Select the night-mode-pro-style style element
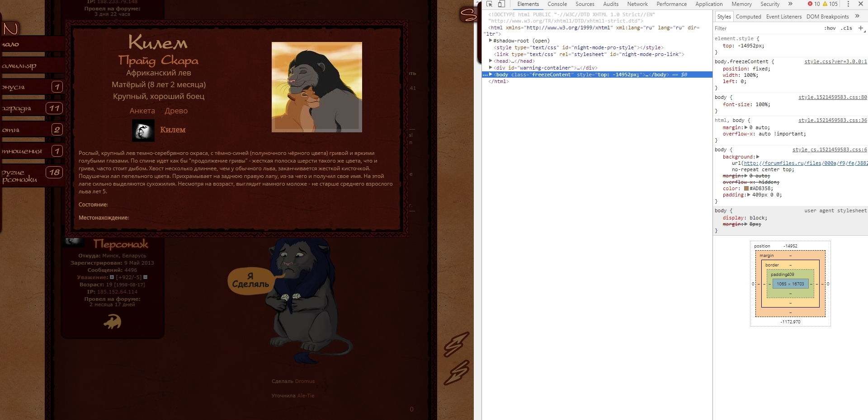 click(578, 47)
